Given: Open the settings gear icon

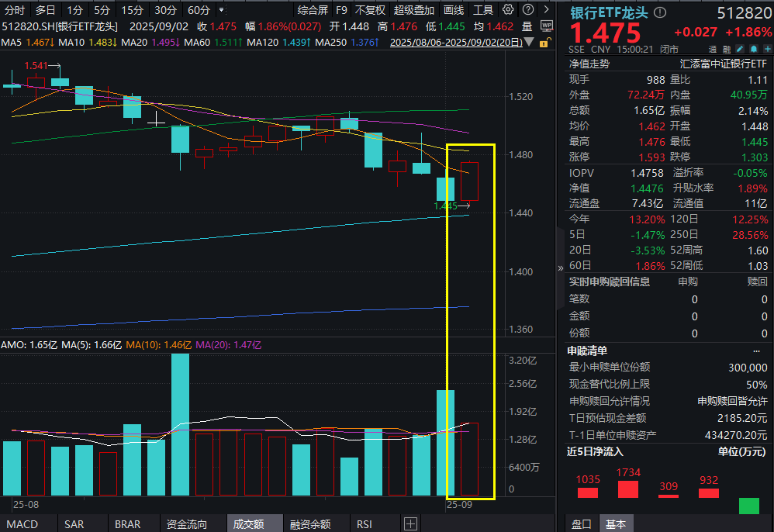Looking at the screenshot, I should 508,9.
